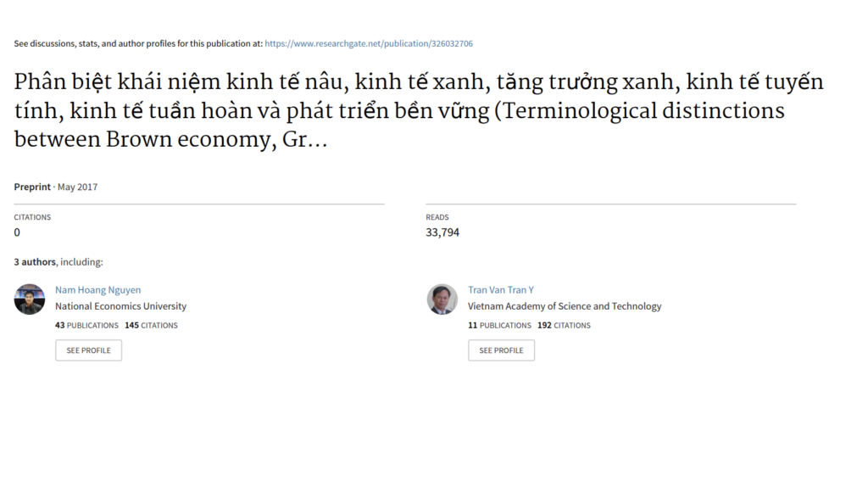Image resolution: width=868 pixels, height=498 pixels.
Task: Click the Preprint type label
Action: [32, 187]
